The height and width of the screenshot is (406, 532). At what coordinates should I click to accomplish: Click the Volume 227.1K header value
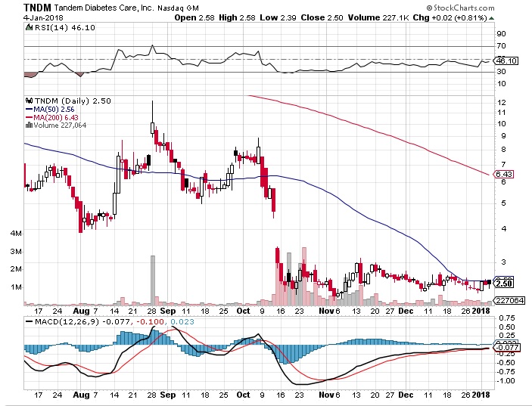coord(378,17)
